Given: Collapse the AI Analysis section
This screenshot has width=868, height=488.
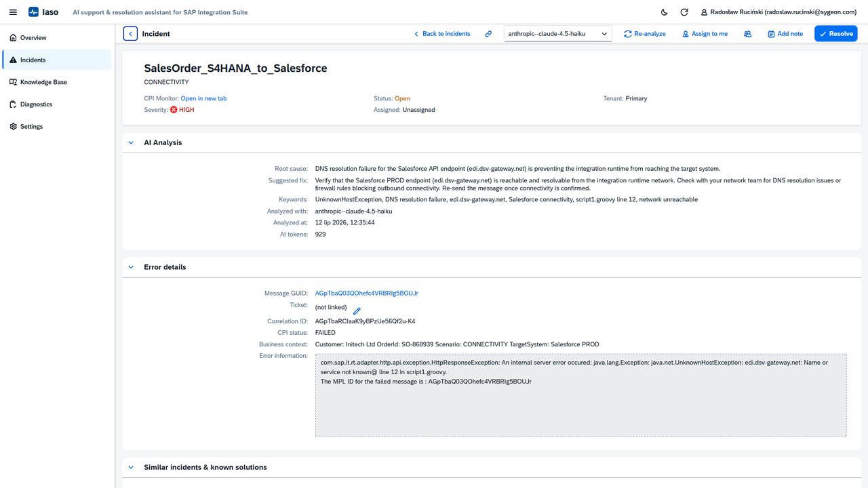Looking at the screenshot, I should click(x=131, y=142).
